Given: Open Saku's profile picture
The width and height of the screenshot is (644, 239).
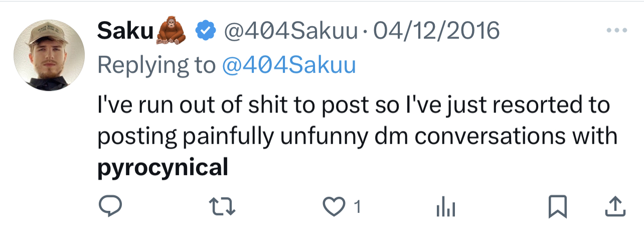Looking at the screenshot, I should [x=49, y=55].
